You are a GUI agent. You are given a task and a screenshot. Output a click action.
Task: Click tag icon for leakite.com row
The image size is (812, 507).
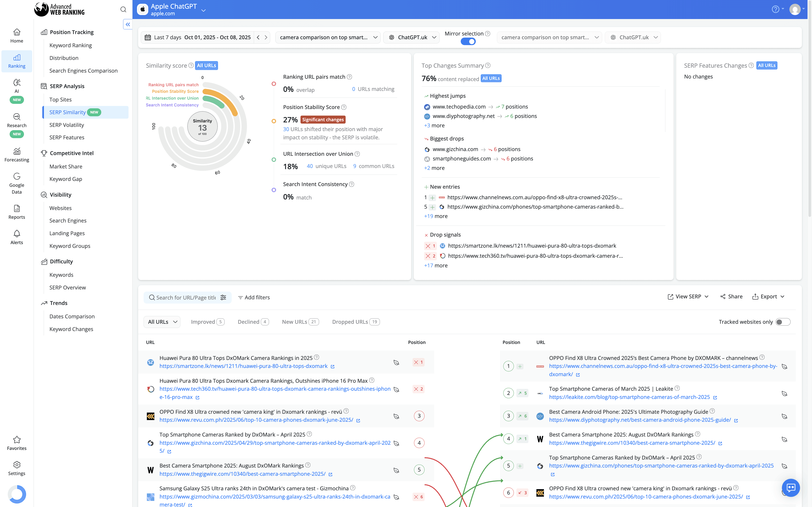point(785,393)
